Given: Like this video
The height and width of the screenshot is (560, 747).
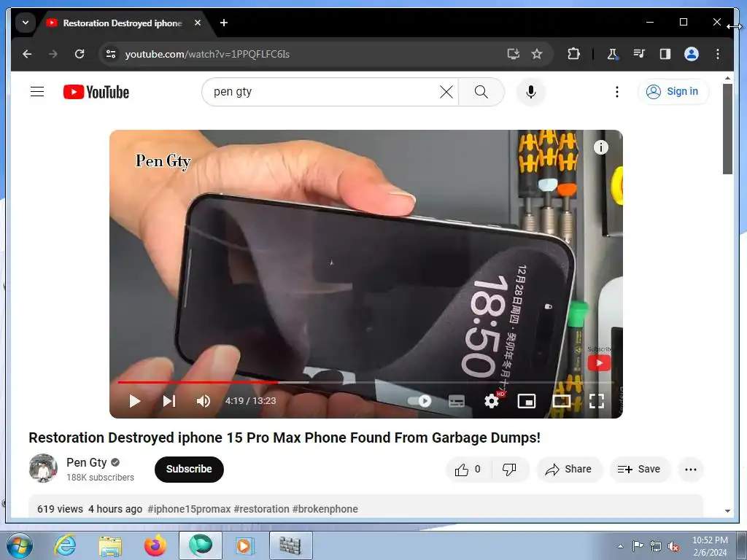Looking at the screenshot, I should tap(468, 470).
